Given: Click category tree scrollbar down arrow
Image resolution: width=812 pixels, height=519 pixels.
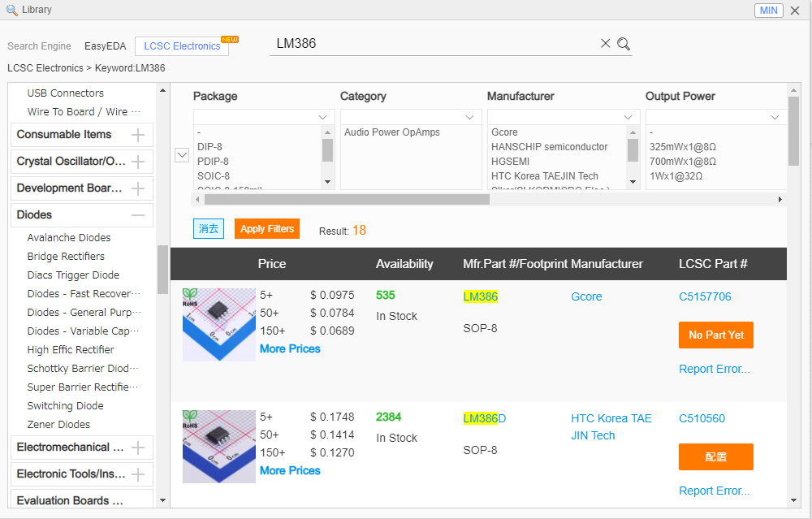Looking at the screenshot, I should click(x=162, y=500).
